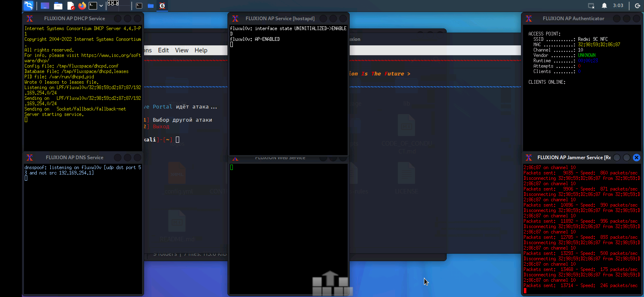Screen dimensions: 644x297
Task: Open the Help menu in background terminal
Action: pyautogui.click(x=201, y=50)
